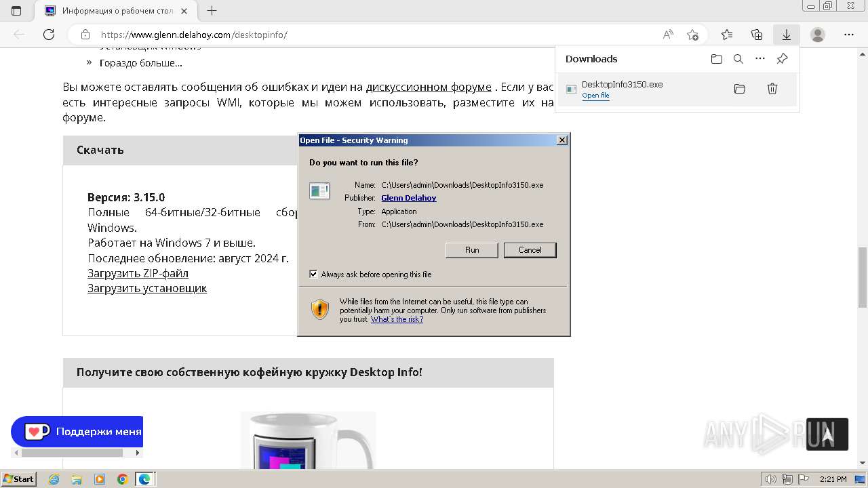
Task: Delete the DesktopInfo3150.exe download entry
Action: point(772,89)
